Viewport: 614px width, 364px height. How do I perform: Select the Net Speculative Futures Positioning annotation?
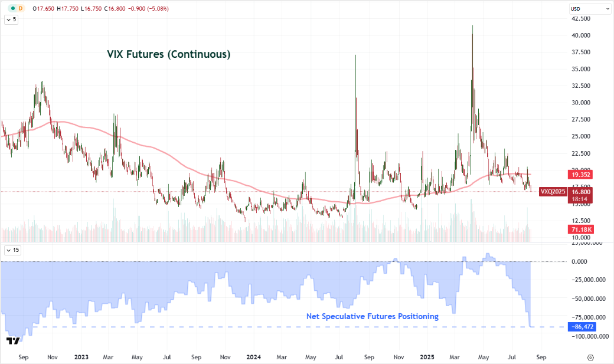click(373, 316)
